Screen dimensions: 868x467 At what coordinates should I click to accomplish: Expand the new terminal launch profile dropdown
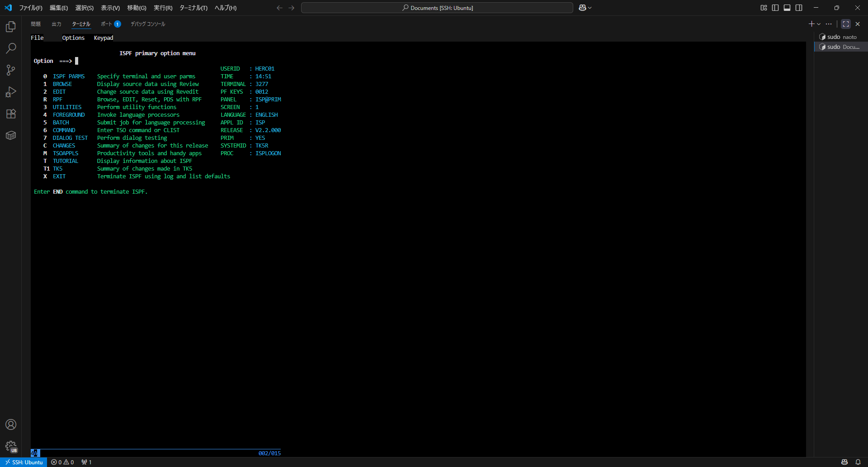(819, 24)
